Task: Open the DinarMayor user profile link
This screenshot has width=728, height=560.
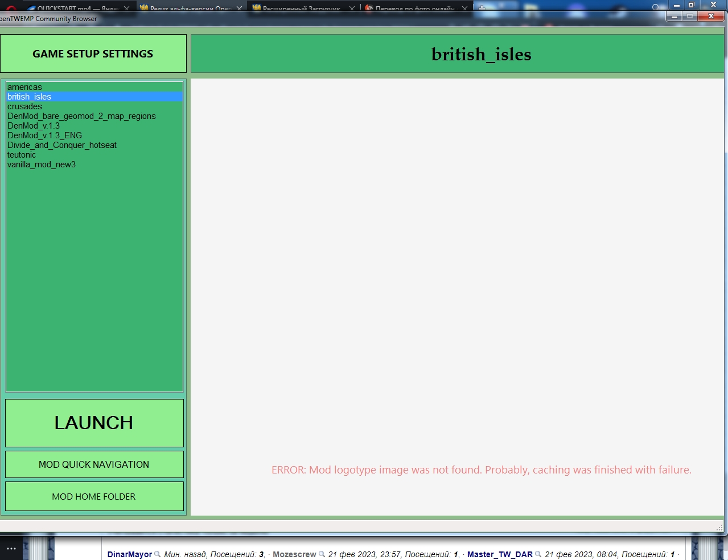Action: [x=130, y=554]
